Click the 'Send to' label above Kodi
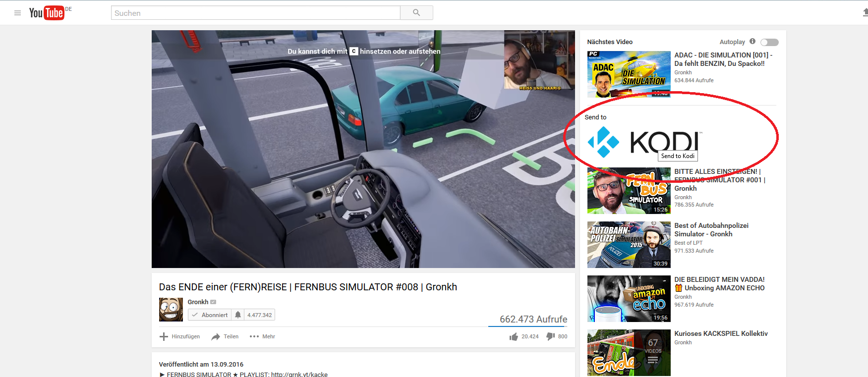 (595, 117)
